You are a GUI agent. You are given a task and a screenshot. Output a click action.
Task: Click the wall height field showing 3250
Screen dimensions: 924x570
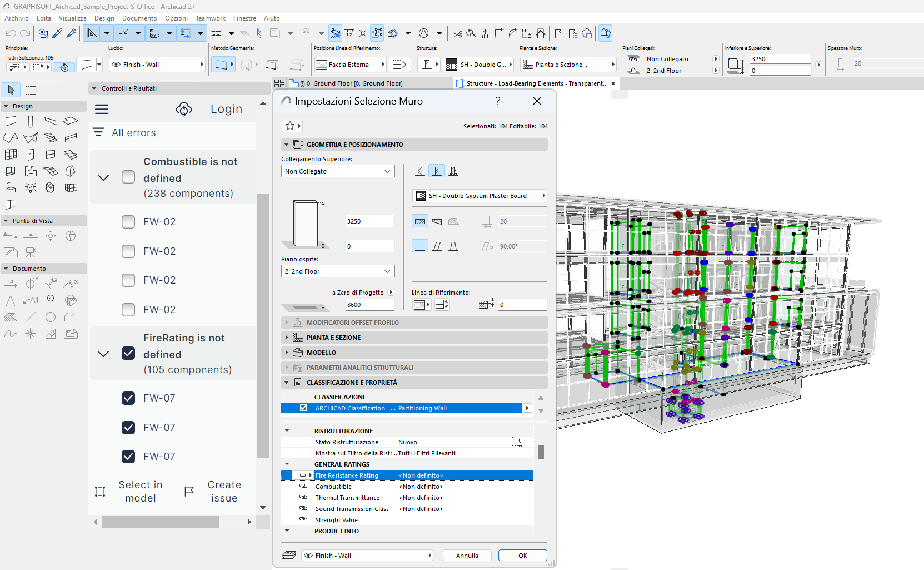369,221
